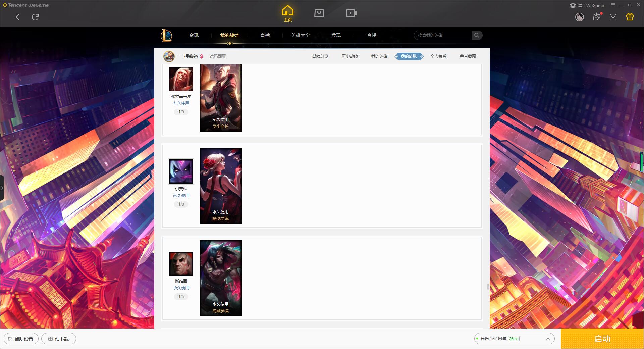
Task: Click the 斯维因 champion portrait
Action: (x=181, y=264)
